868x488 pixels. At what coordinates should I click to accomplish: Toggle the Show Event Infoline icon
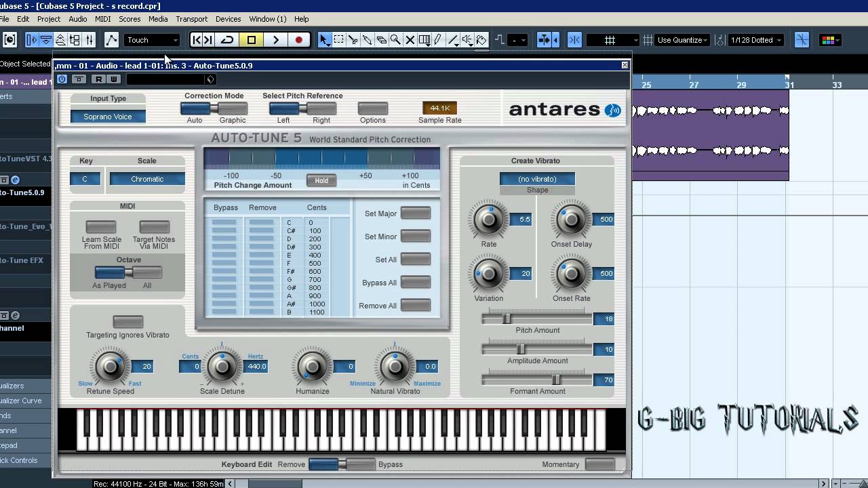click(46, 40)
